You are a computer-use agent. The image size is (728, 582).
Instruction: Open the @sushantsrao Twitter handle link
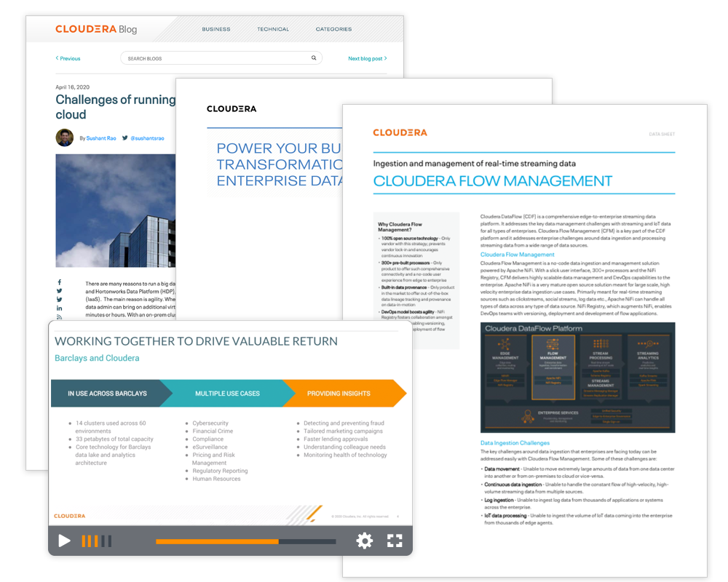(x=147, y=138)
